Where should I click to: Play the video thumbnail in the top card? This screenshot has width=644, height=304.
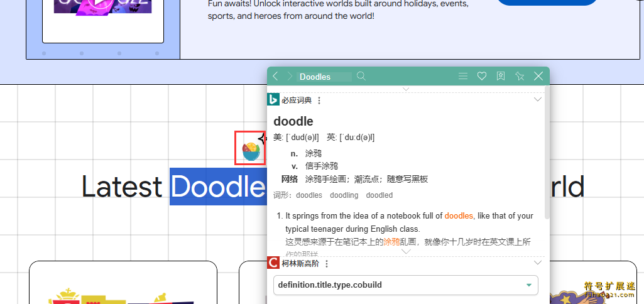coord(101,3)
